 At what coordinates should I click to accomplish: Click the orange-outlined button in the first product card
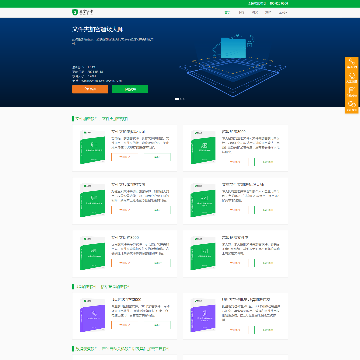tap(124, 157)
